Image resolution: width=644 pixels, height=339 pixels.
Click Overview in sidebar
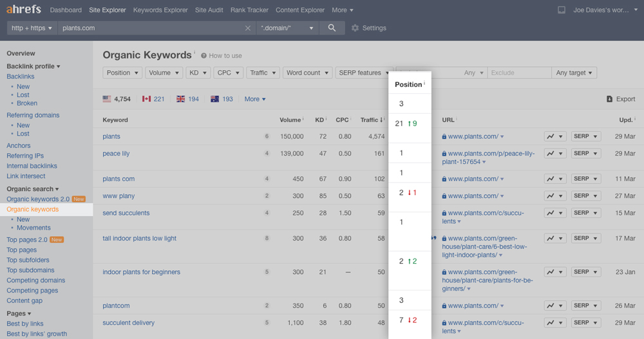[21, 53]
